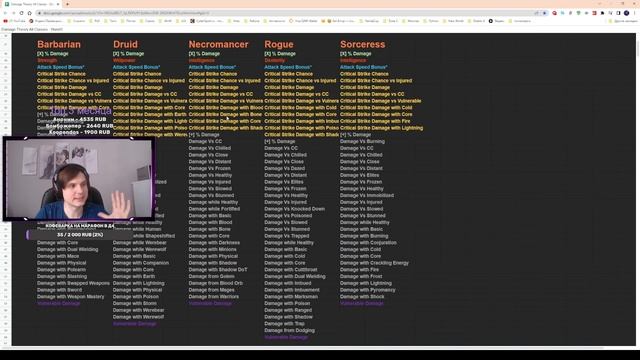The height and width of the screenshot is (360, 640).
Task: Click Damage with Pyromancy
Action: point(367,290)
